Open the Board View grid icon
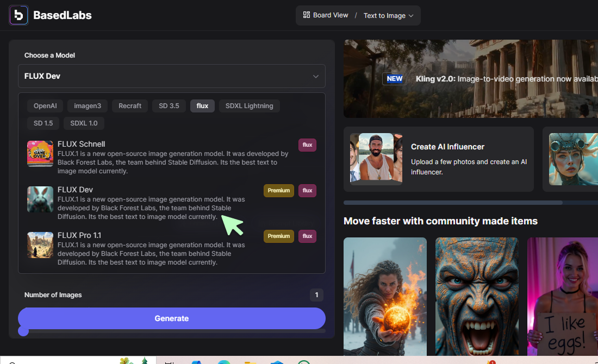Image resolution: width=598 pixels, height=364 pixels. [306, 15]
